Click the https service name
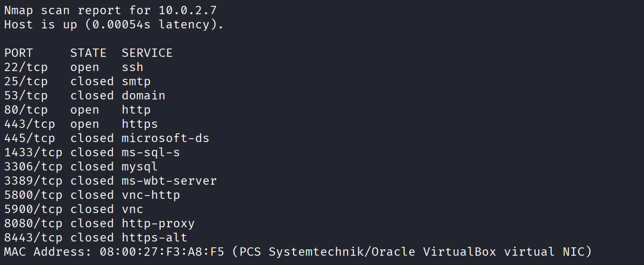This screenshot has height=265, width=644. pyautogui.click(x=140, y=124)
